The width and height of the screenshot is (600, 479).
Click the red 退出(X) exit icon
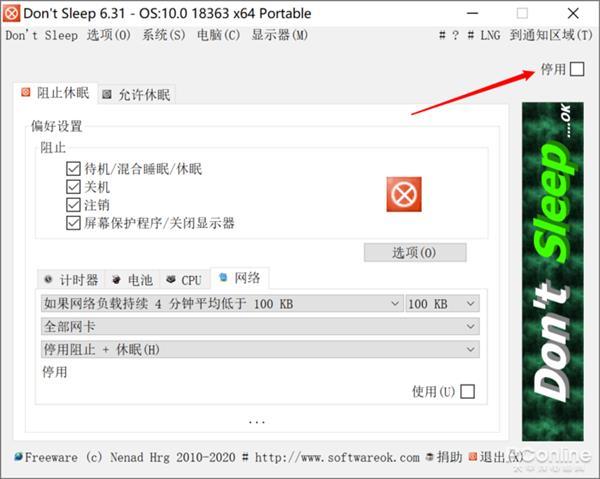(x=473, y=457)
